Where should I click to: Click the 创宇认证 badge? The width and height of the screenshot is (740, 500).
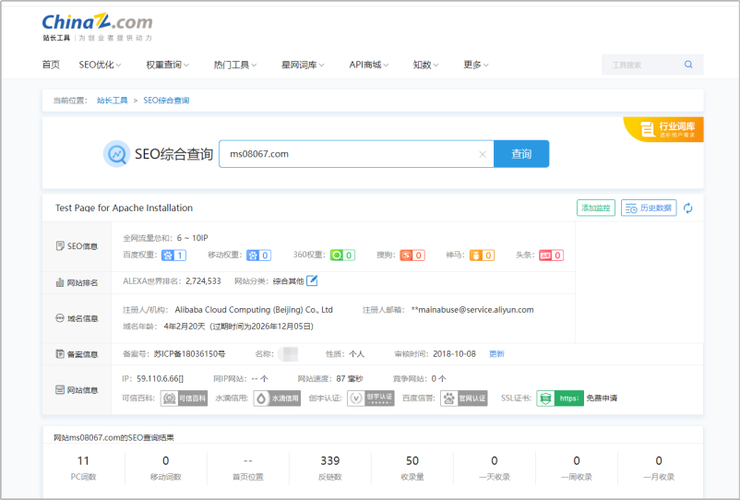pyautogui.click(x=370, y=398)
